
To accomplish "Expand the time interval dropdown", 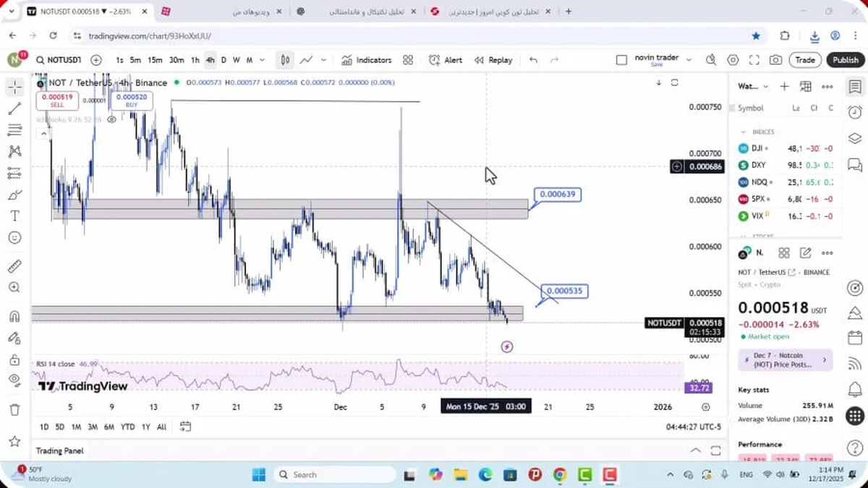I will [262, 60].
